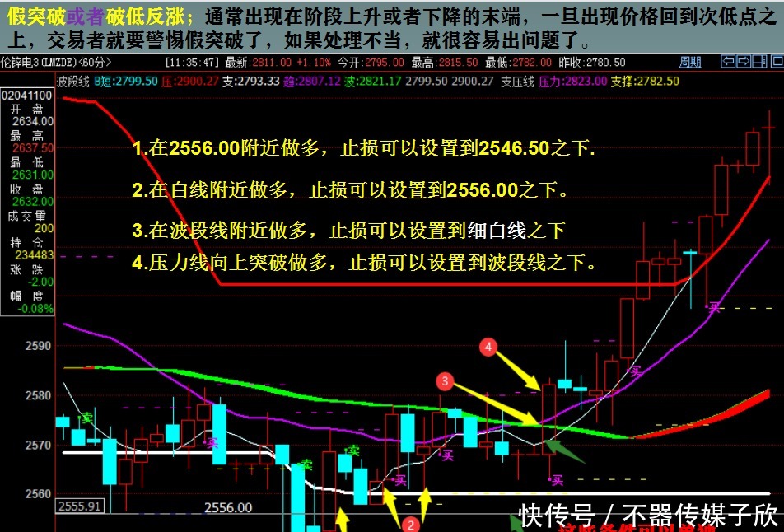Click the -2.00 price change value

click(40, 282)
